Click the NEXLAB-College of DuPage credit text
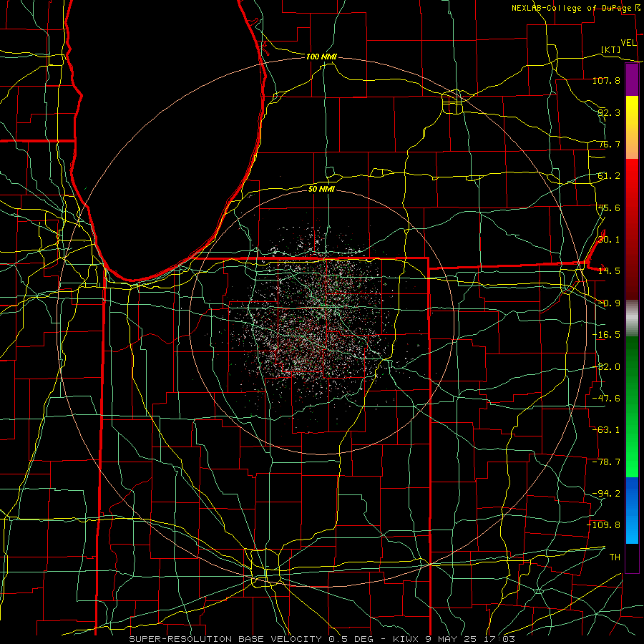The image size is (644, 644). tap(575, 8)
